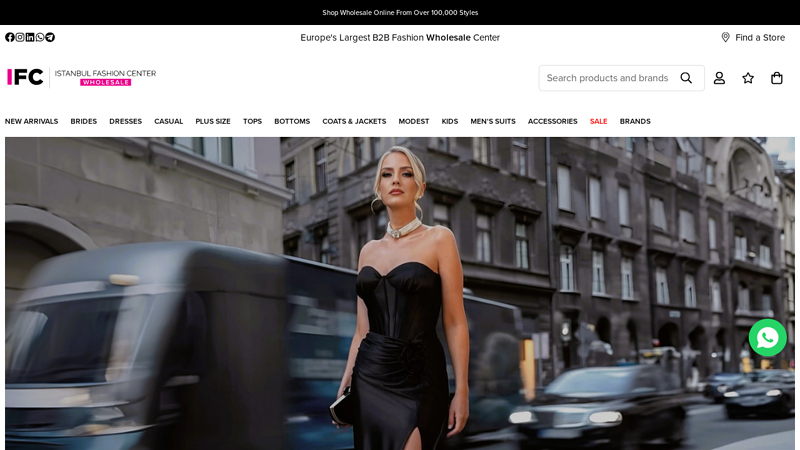Open the LinkedIn social icon

point(30,37)
